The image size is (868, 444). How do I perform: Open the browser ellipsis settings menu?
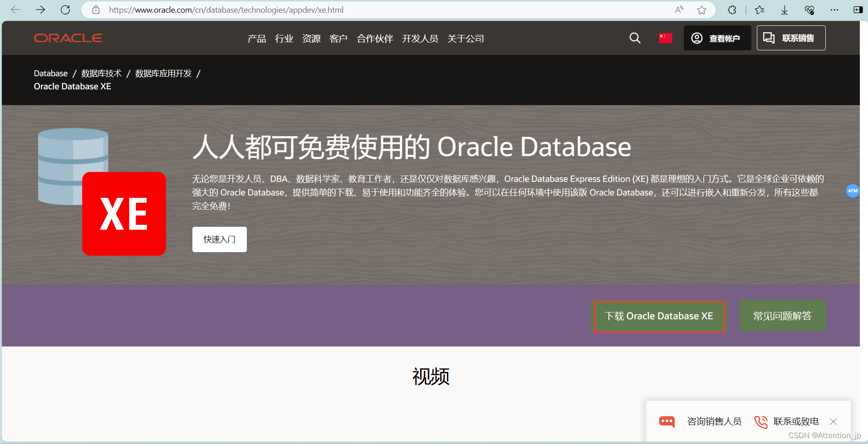point(834,10)
